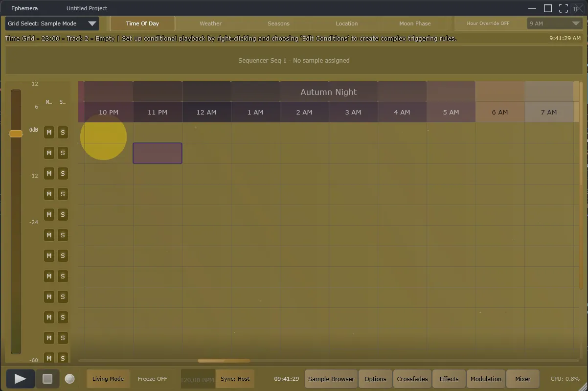Open the Seasons tab
588x391 pixels.
click(x=278, y=23)
